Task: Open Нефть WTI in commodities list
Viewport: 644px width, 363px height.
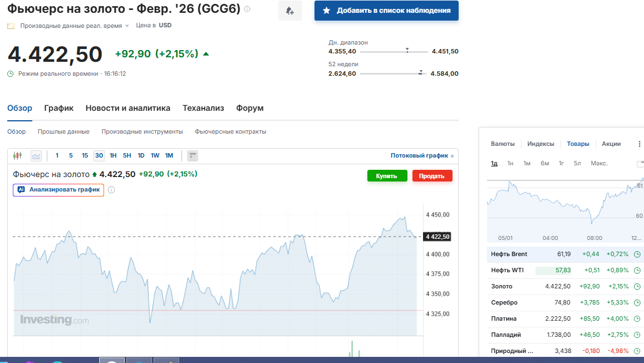Action: [x=507, y=270]
